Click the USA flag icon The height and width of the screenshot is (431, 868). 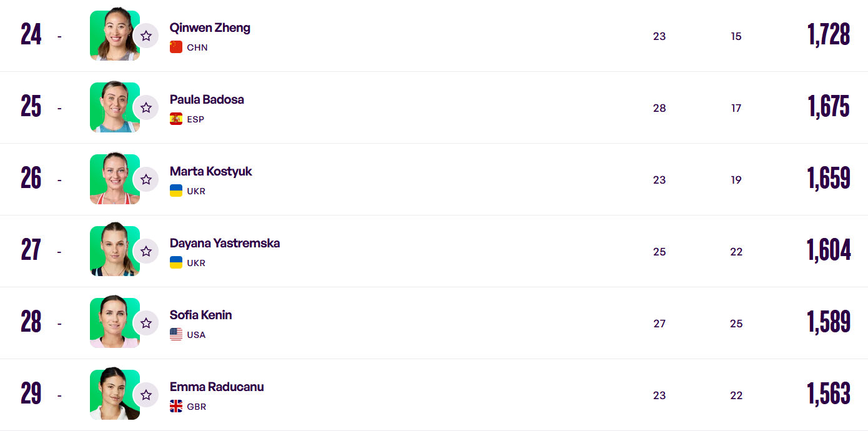point(176,334)
